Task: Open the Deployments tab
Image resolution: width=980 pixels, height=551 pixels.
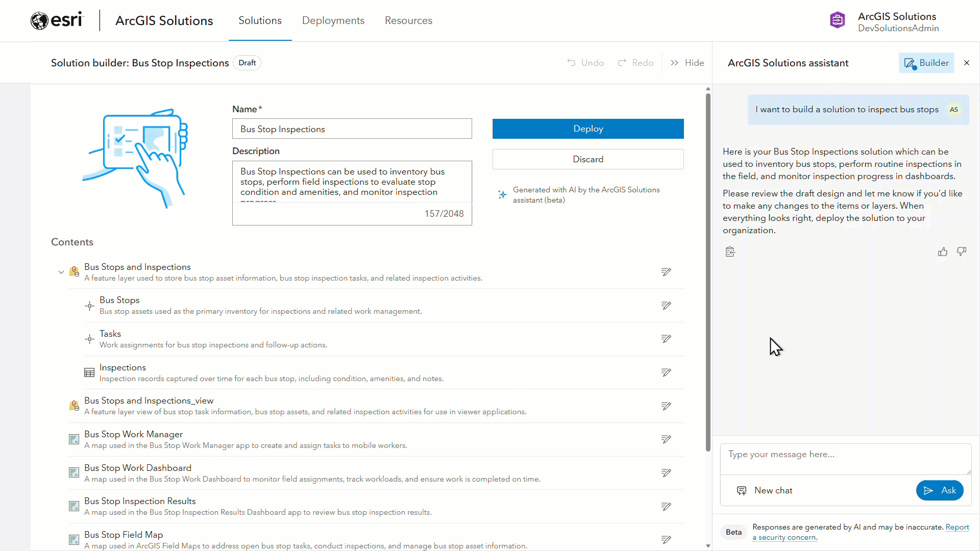Action: [333, 20]
